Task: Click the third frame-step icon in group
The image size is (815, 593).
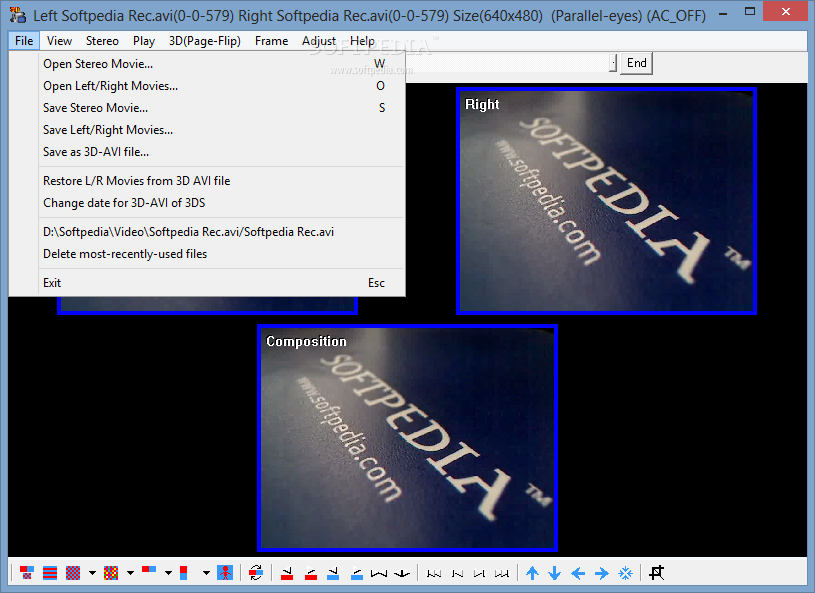Action: click(x=480, y=573)
